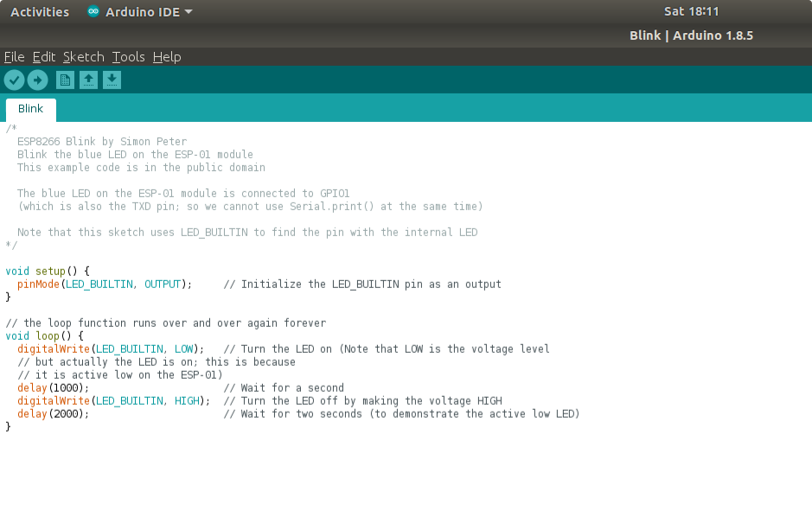Click the digitalWrite LOW statement
Image resolution: width=812 pixels, height=512 pixels.
tap(110, 349)
